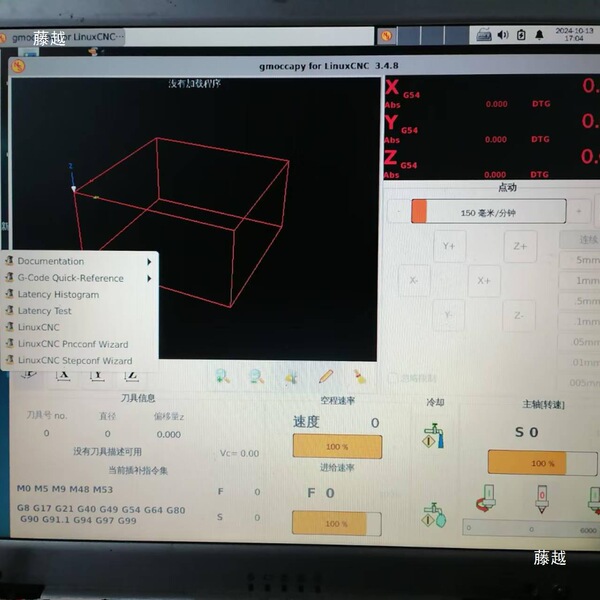The image size is (600, 600).
Task: Toggle mist coolant faucet icon
Action: pos(434,515)
